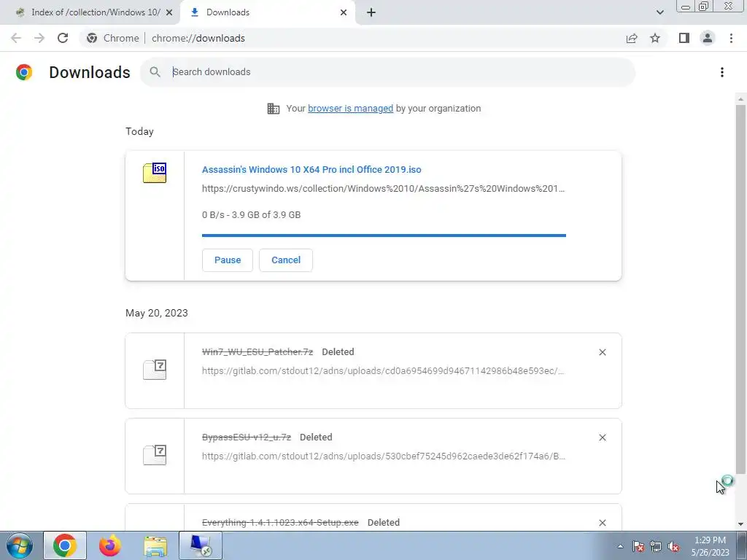Open the remote desktop taskbar icon
Viewport: 747px width, 560px height.
tap(201, 545)
